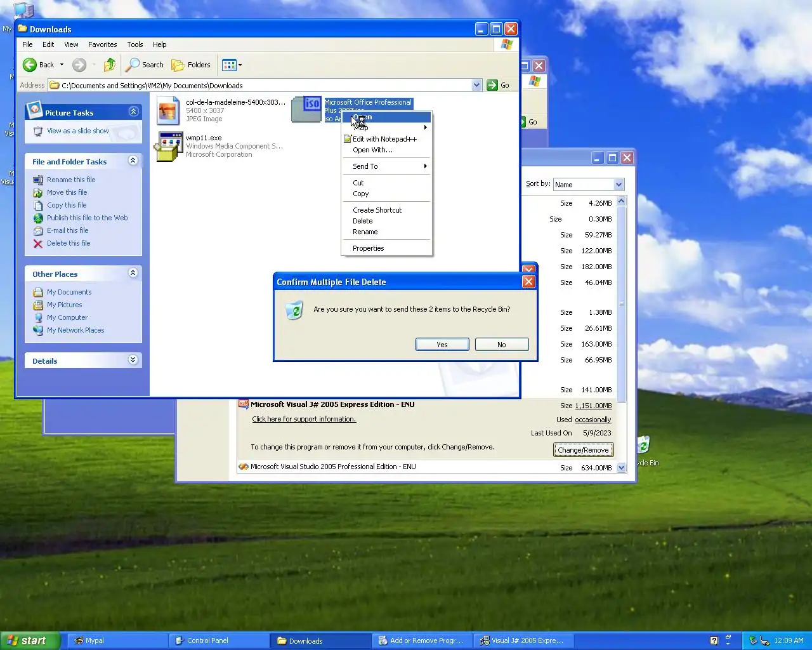
Task: Choose Open With... in context menu
Action: click(386, 150)
